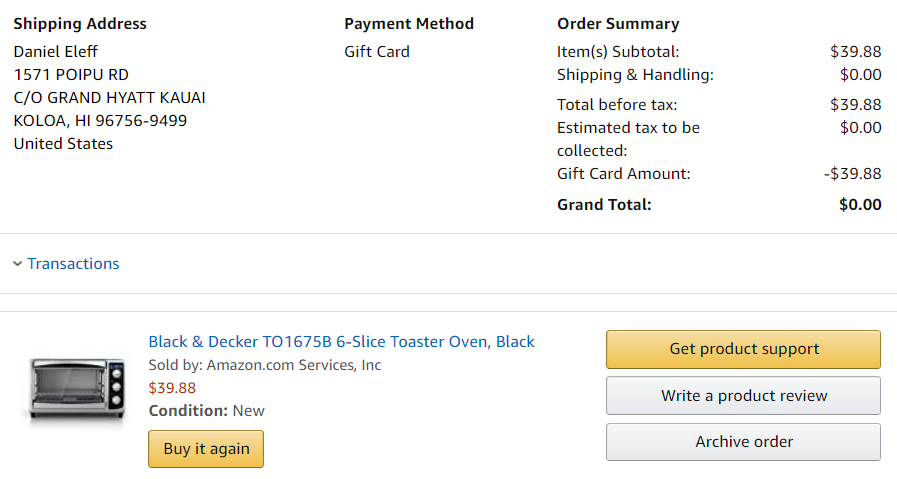Click the Shipping Address heading
Viewport: 897px width, 479px height.
tap(80, 23)
